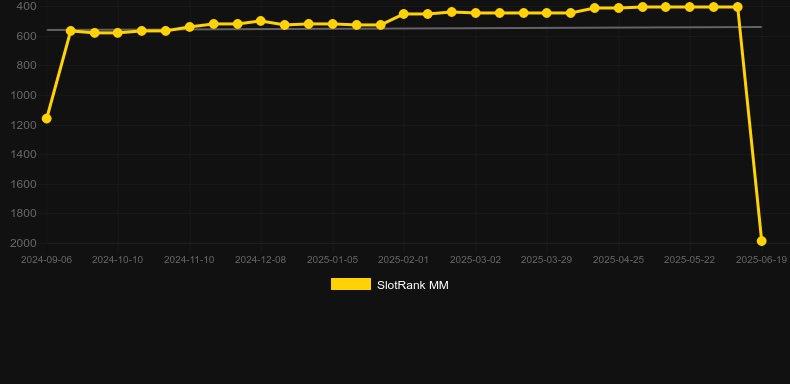Click the 2024-09-06 x-axis date label

click(46, 260)
